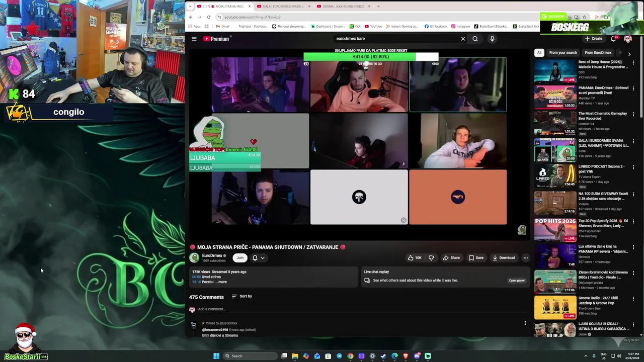The height and width of the screenshot is (362, 644).
Task: Clear the search text with X
Action: [463, 39]
